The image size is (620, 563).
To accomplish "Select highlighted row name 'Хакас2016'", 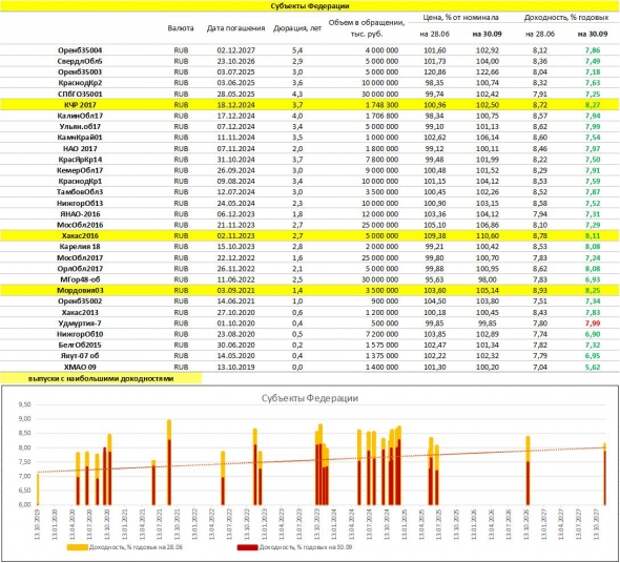I will tap(80, 236).
